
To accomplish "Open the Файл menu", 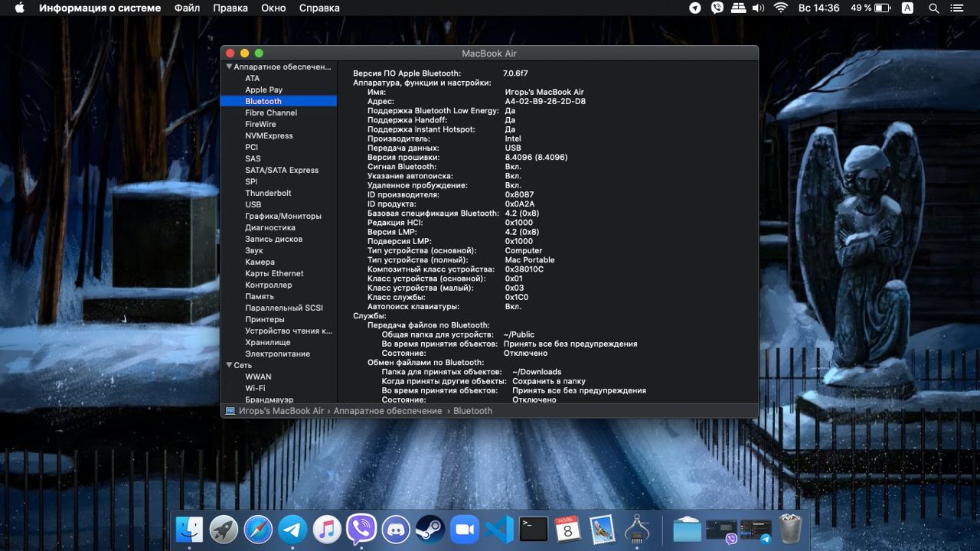I will pos(187,8).
